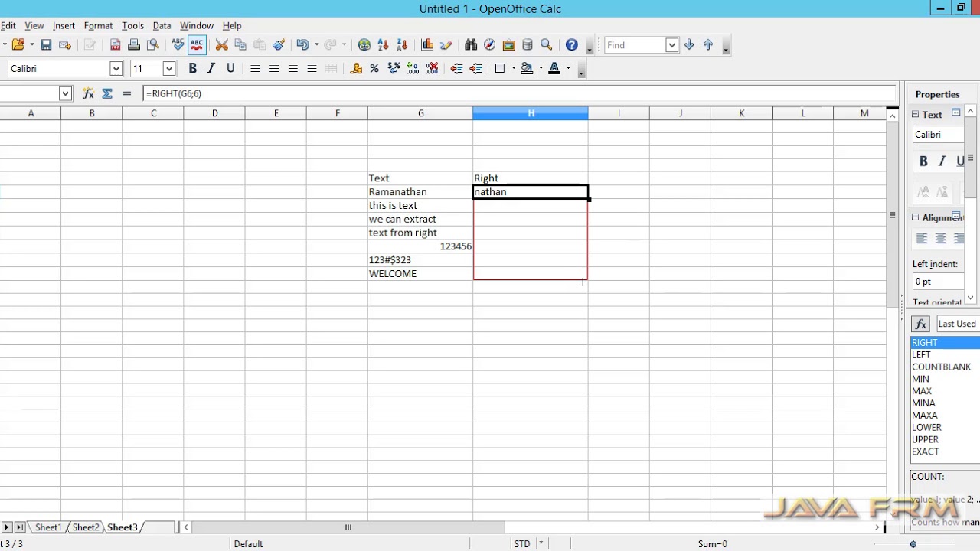Toggle Italic in the formatting toolbar
The image size is (980, 551).
[211, 69]
